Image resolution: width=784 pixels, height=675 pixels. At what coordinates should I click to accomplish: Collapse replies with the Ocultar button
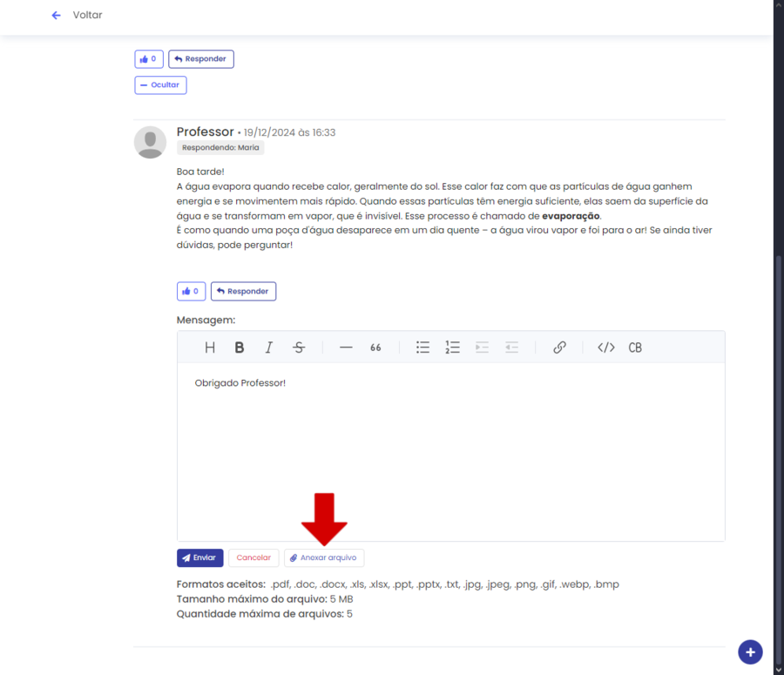click(x=160, y=85)
